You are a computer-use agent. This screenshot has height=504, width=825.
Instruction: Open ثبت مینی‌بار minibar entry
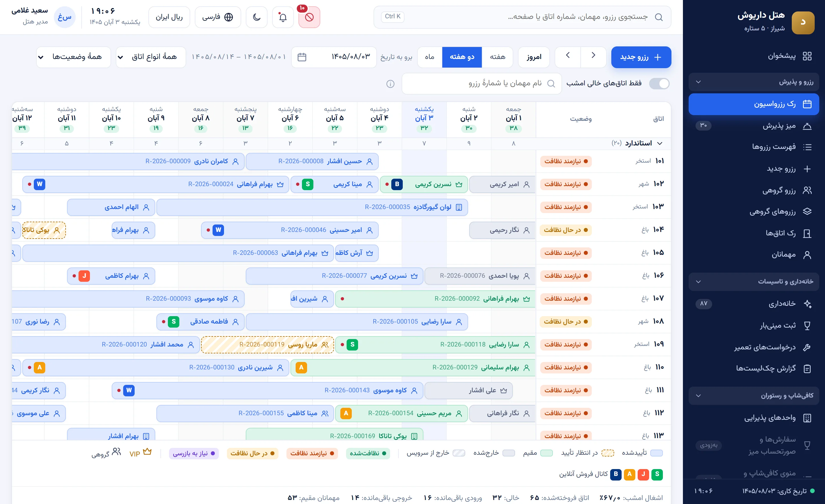(x=754, y=325)
